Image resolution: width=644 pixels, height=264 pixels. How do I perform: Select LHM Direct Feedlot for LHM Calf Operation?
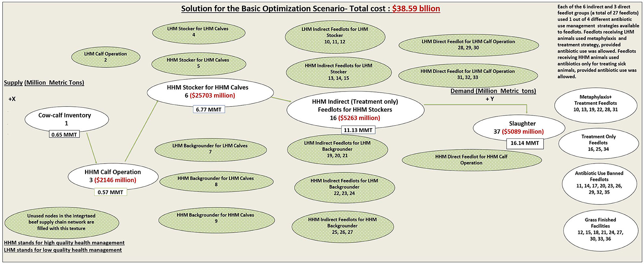(468, 45)
